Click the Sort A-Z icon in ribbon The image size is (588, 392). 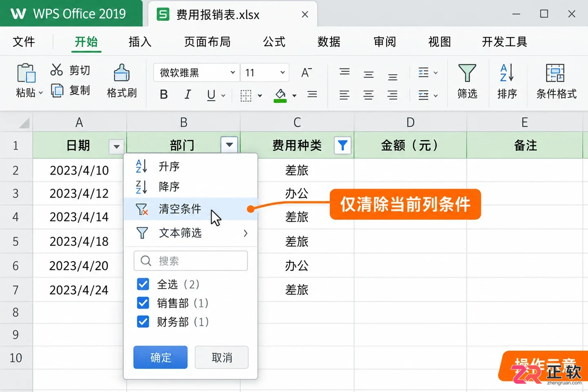507,73
